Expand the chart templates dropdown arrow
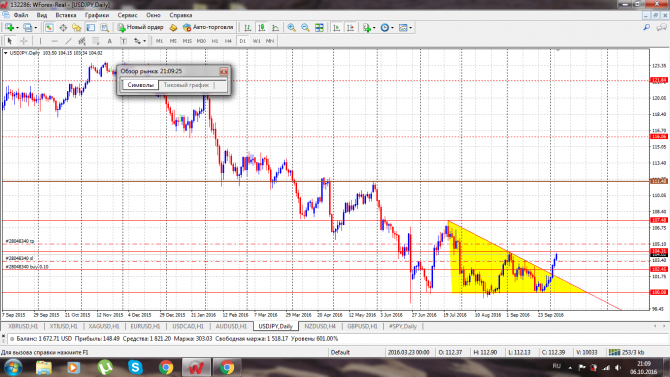Screen dimensions: 670x377 pos(411,28)
